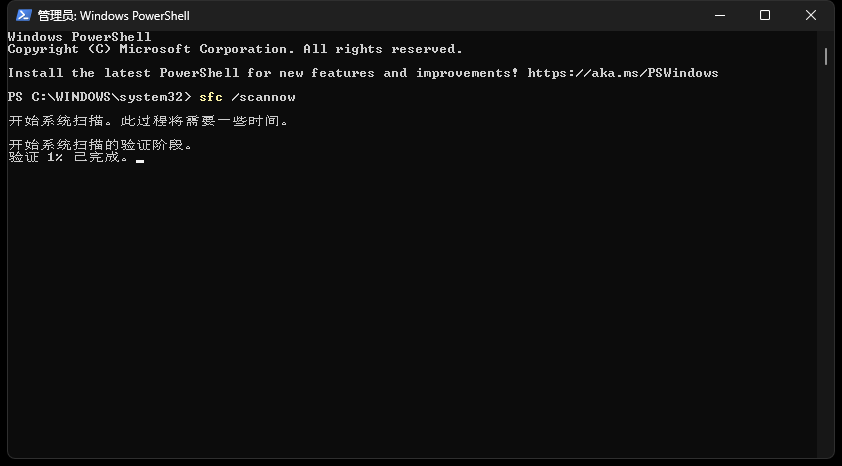Click the 管理员: Windows PowerShell title text
The height and width of the screenshot is (466, 842).
pos(113,16)
